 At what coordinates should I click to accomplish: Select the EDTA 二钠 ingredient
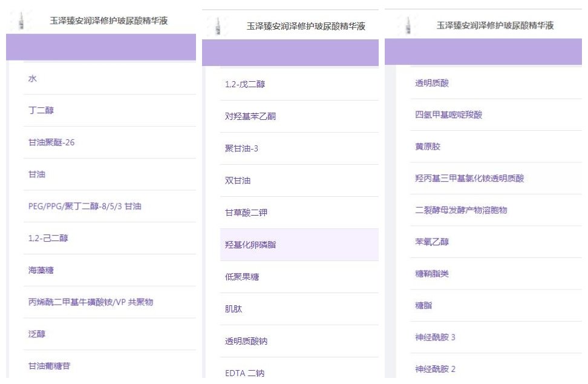click(245, 373)
